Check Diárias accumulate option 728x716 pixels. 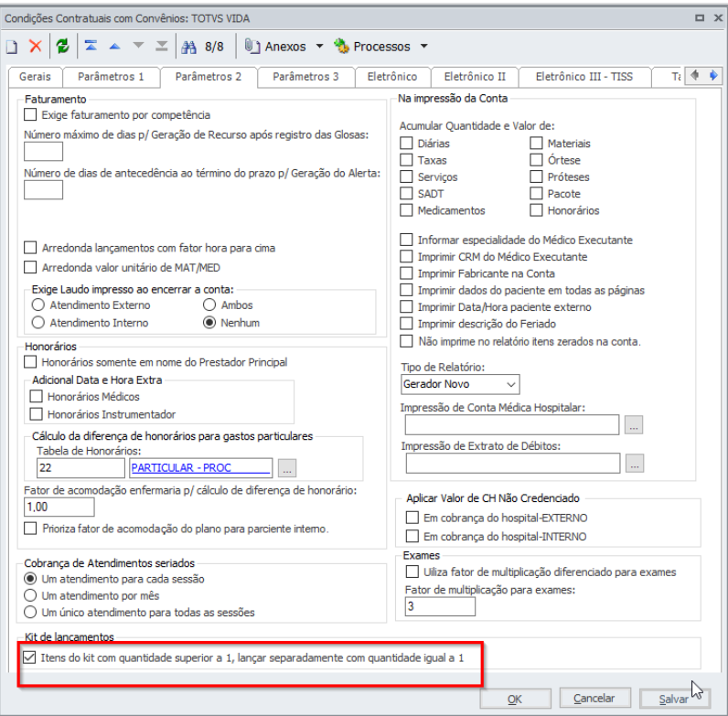click(406, 143)
